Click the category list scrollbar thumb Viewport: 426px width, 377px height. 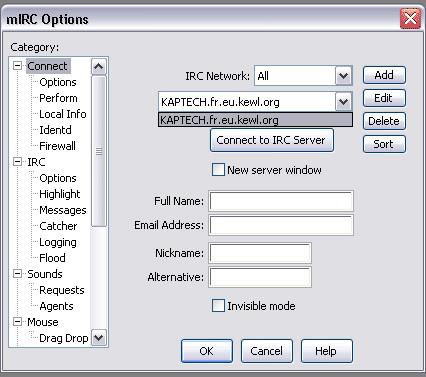(99, 151)
